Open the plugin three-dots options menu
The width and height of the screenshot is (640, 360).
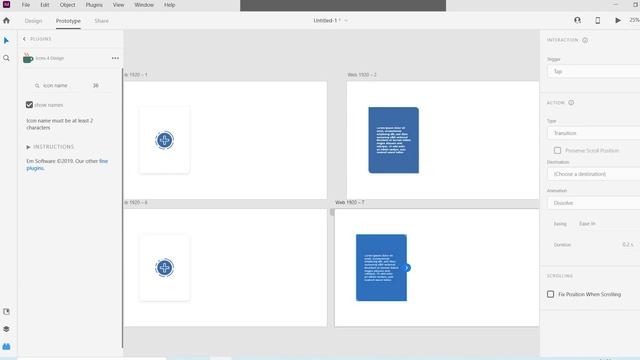(x=115, y=58)
